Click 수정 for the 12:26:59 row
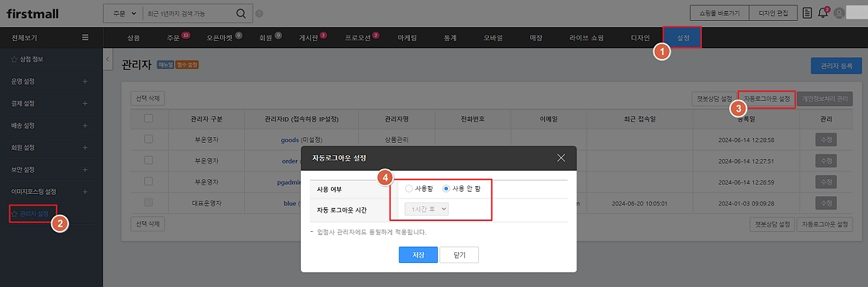The image size is (868, 287). click(826, 182)
